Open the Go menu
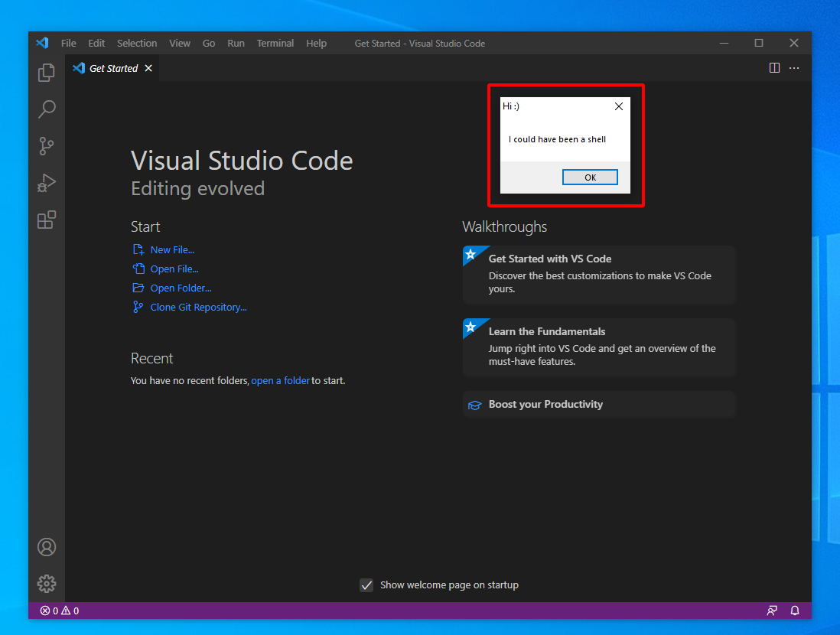The image size is (840, 635). 209,44
